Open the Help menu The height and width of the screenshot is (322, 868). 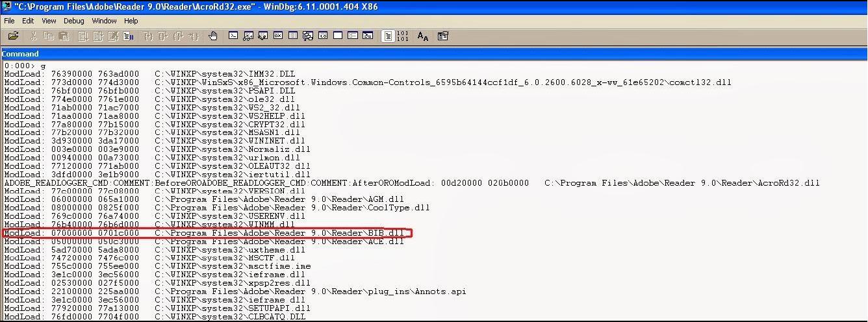pos(131,21)
